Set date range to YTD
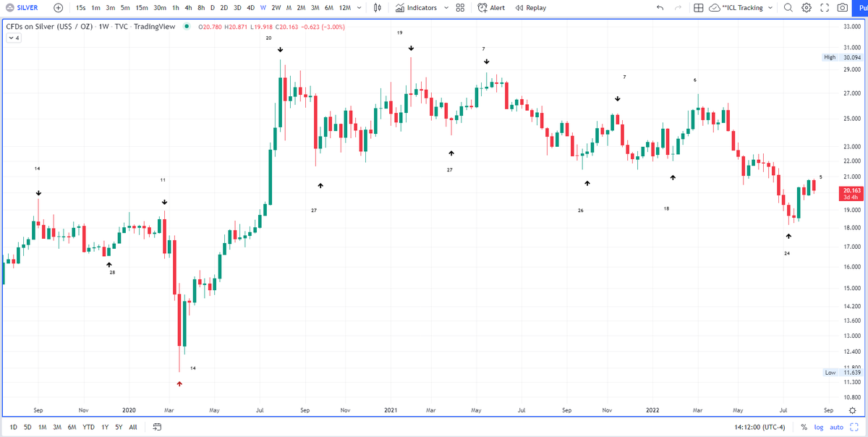The width and height of the screenshot is (868, 437). pyautogui.click(x=89, y=427)
